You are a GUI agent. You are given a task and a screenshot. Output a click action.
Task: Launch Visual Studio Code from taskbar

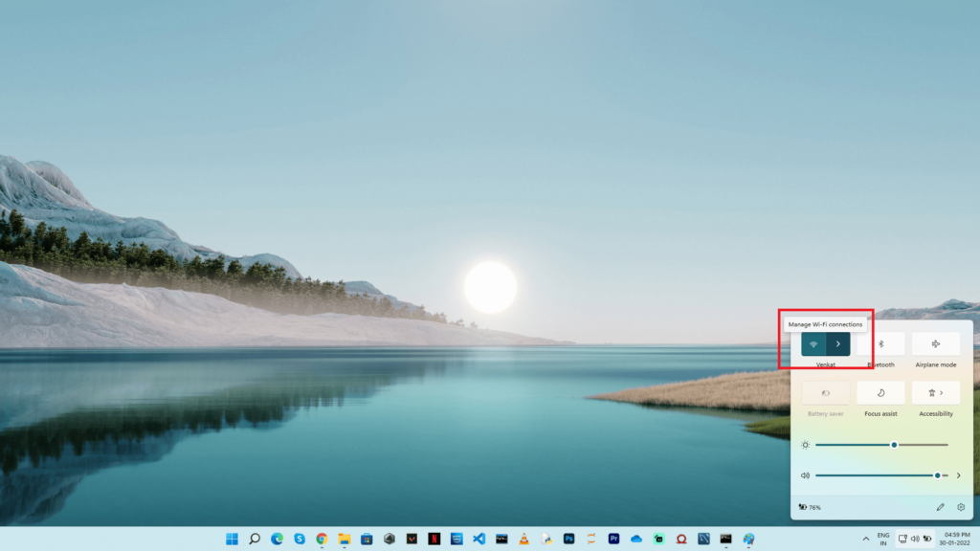click(x=479, y=539)
